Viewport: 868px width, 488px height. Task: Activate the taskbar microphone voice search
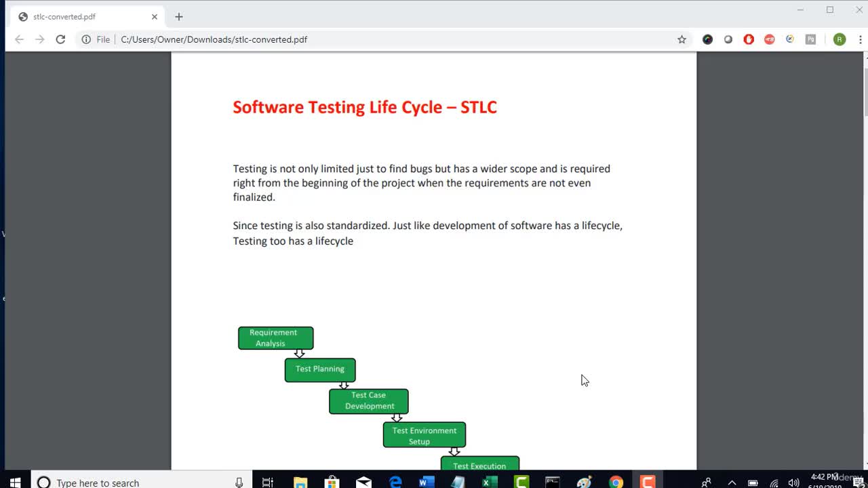pyautogui.click(x=239, y=483)
